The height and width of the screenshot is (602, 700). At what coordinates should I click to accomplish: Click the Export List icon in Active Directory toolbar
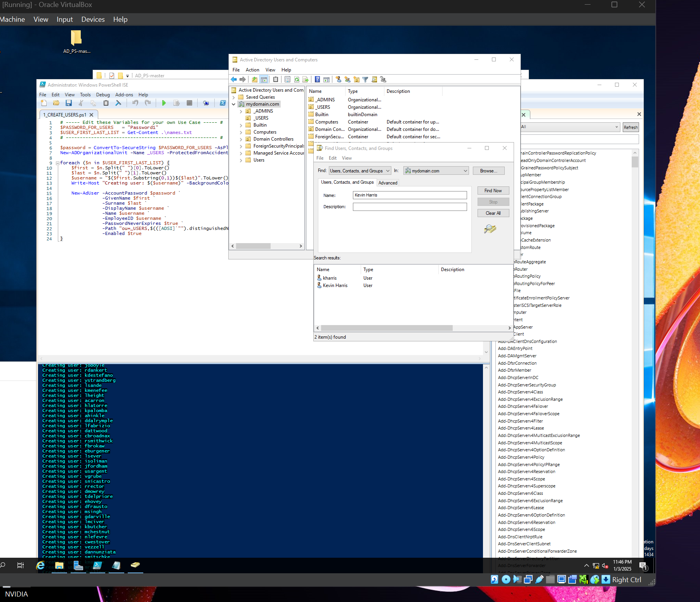click(306, 79)
